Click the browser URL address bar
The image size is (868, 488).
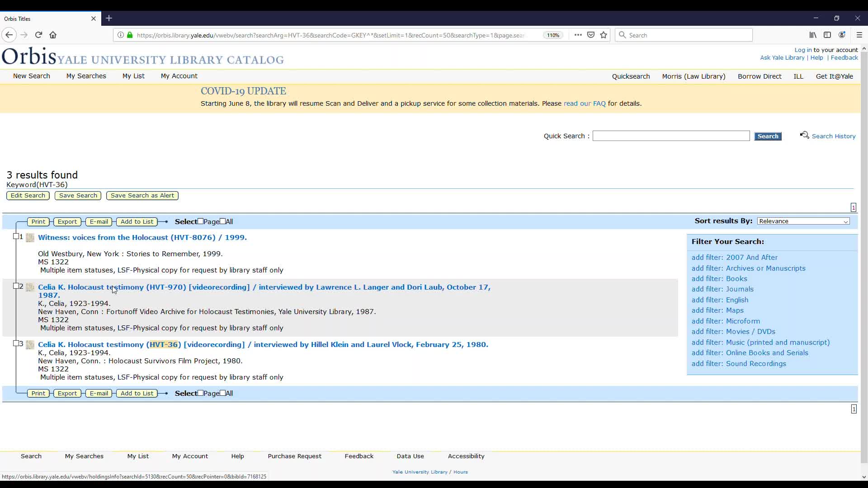[x=330, y=35]
